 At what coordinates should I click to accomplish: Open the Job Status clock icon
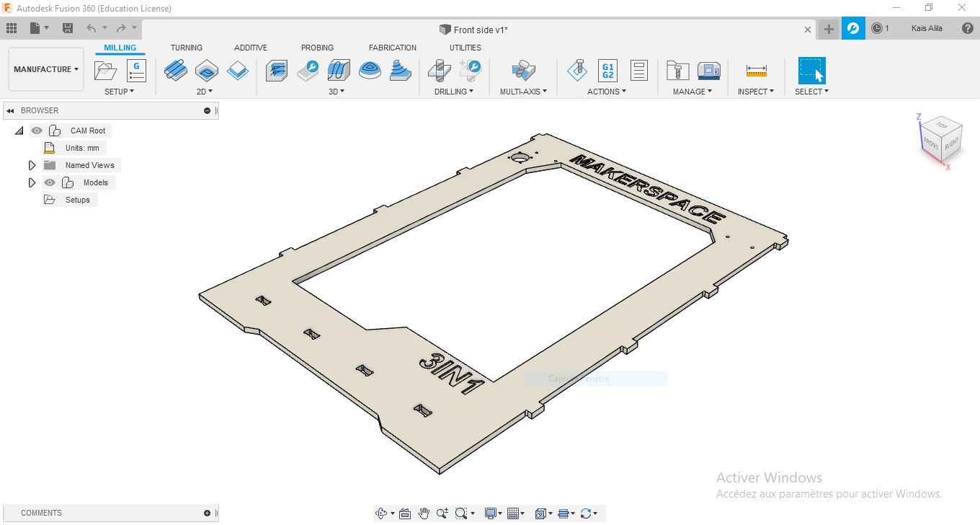[877, 28]
